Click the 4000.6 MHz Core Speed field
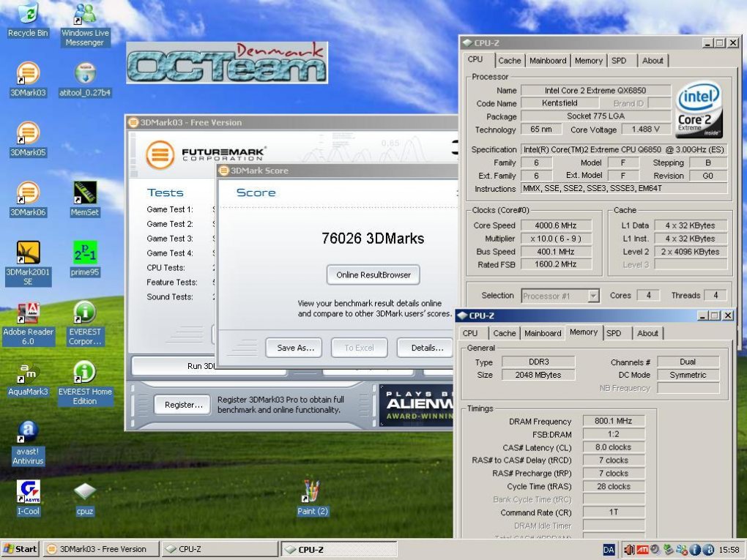This screenshot has height=560, width=747. pyautogui.click(x=556, y=225)
